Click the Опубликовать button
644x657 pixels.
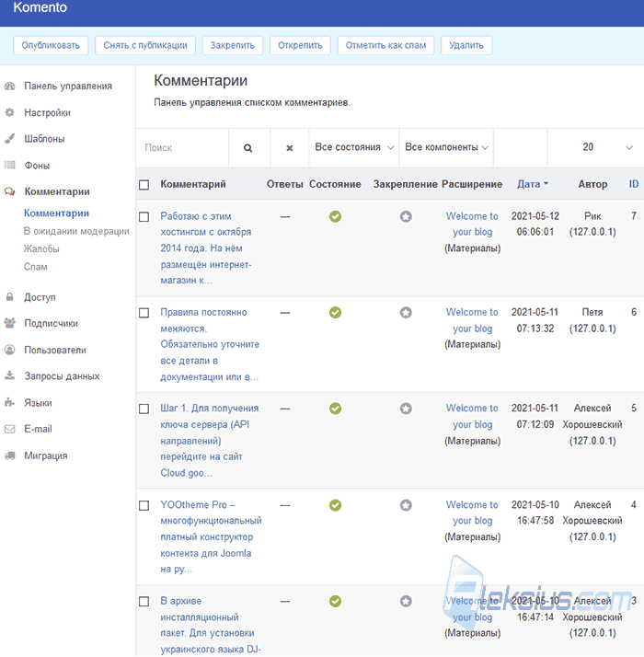(51, 45)
